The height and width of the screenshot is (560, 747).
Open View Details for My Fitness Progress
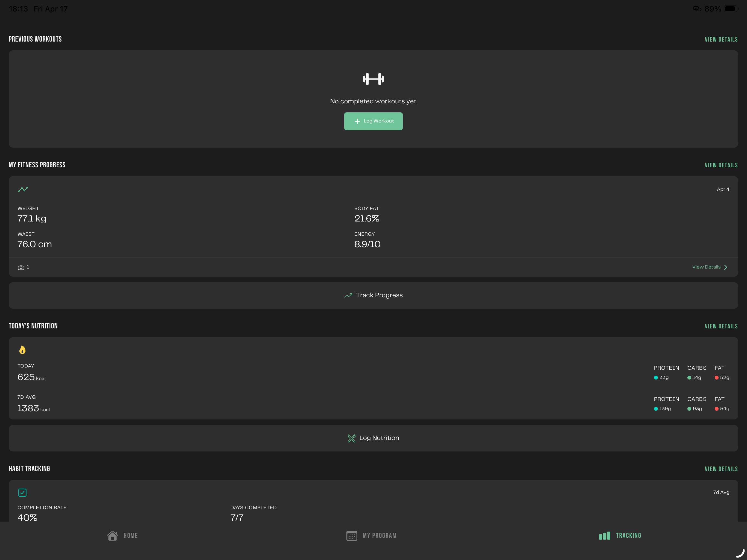pos(721,165)
